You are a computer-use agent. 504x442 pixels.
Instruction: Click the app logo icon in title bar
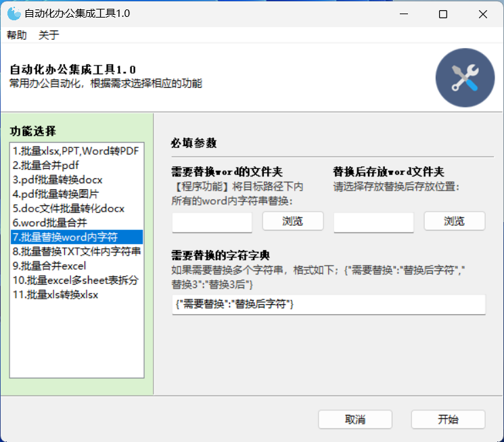pos(14,14)
